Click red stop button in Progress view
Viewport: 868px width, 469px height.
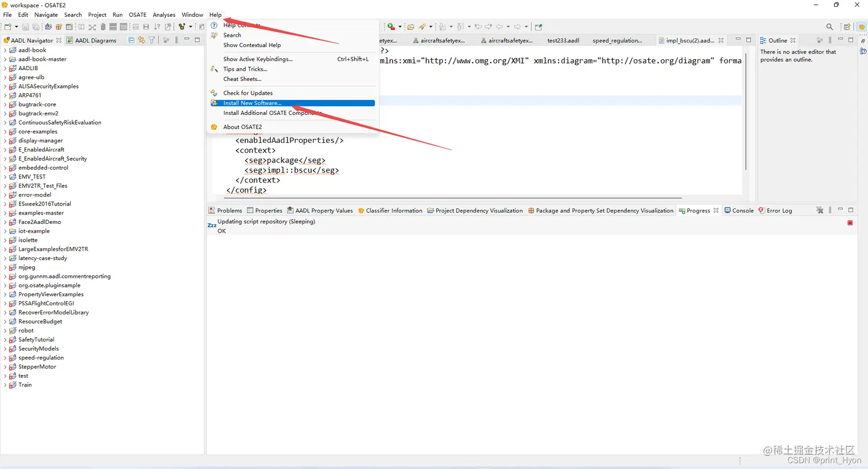tap(850, 223)
